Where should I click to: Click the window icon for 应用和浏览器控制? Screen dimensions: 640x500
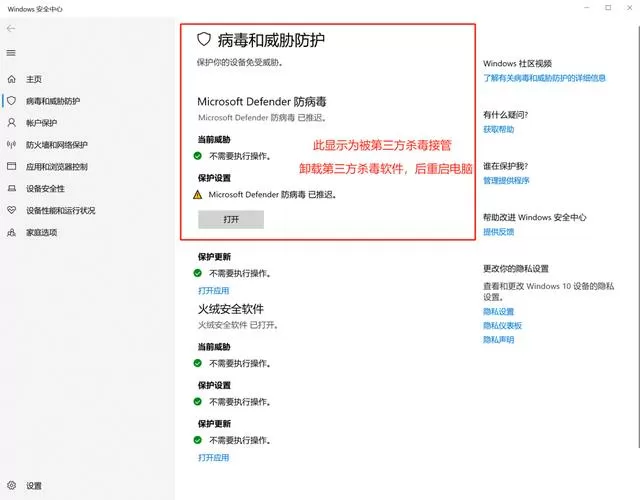point(11,166)
